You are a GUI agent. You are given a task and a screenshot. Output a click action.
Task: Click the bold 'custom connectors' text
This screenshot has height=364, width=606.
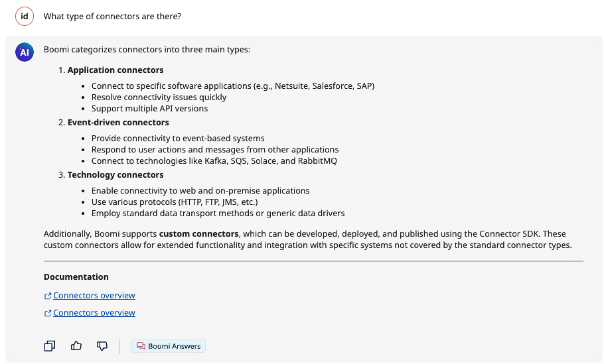click(x=198, y=234)
